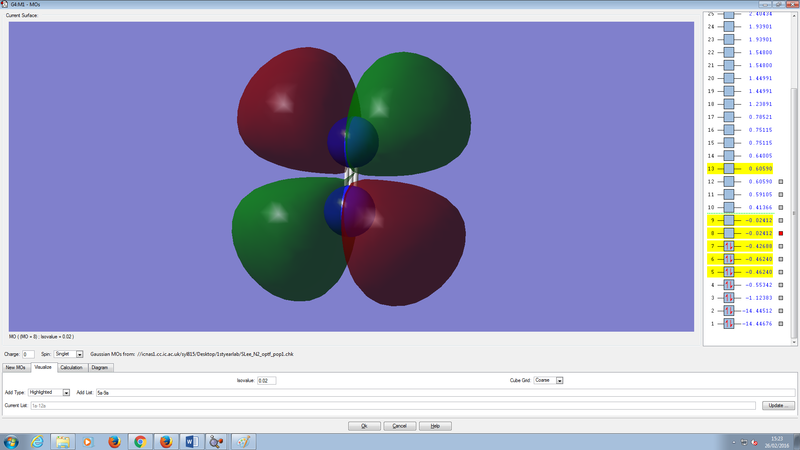This screenshot has height=450, width=800.
Task: Click the Update button
Action: (778, 405)
